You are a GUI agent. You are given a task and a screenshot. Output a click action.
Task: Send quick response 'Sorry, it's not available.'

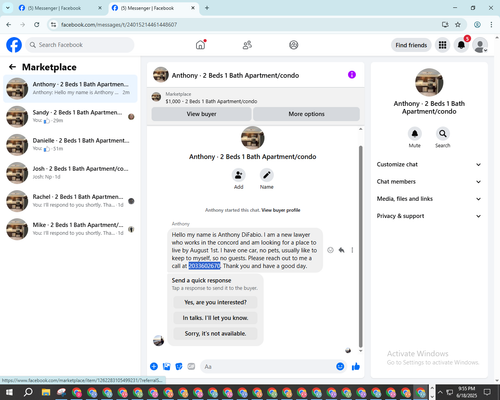click(215, 334)
